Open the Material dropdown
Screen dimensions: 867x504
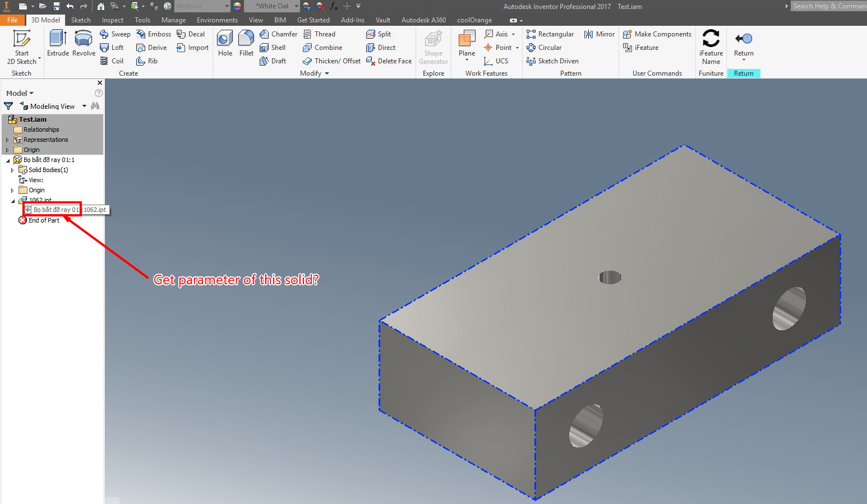[x=227, y=6]
